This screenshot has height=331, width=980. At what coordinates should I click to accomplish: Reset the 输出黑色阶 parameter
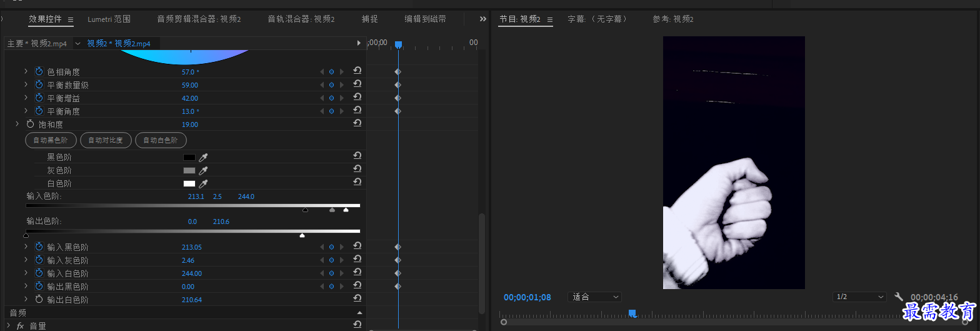click(x=357, y=286)
